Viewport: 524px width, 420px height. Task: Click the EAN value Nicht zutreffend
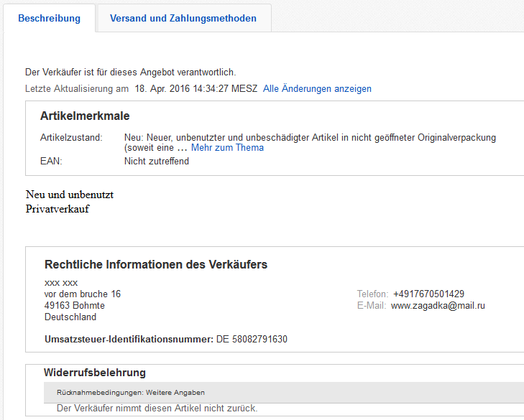tap(156, 162)
